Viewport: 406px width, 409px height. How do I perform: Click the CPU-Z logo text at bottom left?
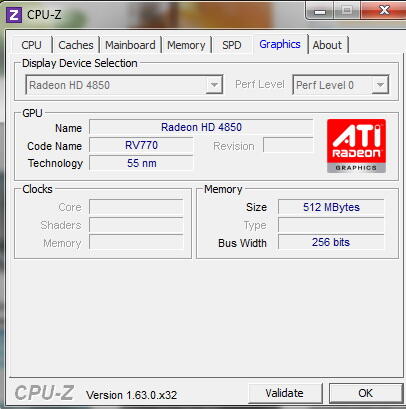(44, 393)
